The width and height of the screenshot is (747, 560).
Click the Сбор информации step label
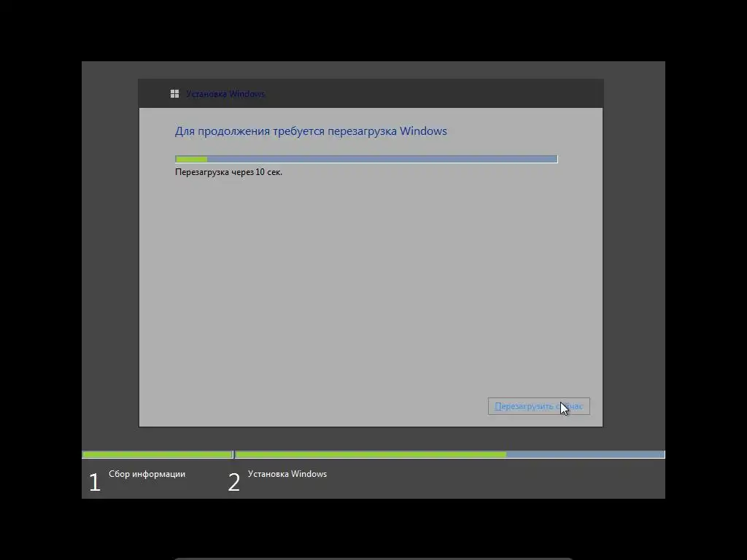[x=147, y=474]
